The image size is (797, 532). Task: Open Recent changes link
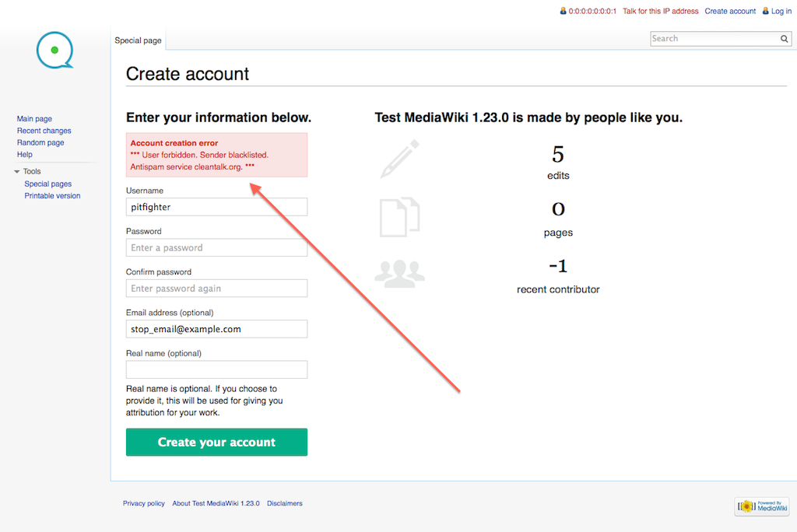tap(44, 131)
